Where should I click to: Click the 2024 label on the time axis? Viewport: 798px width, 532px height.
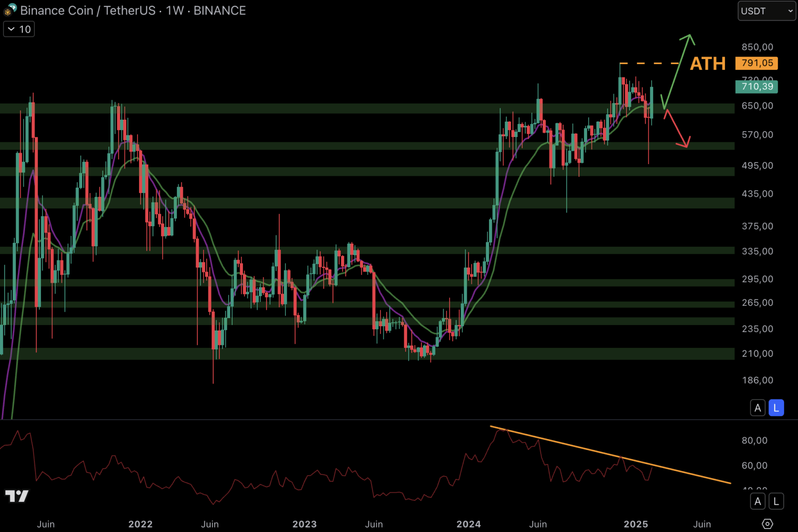pos(468,524)
